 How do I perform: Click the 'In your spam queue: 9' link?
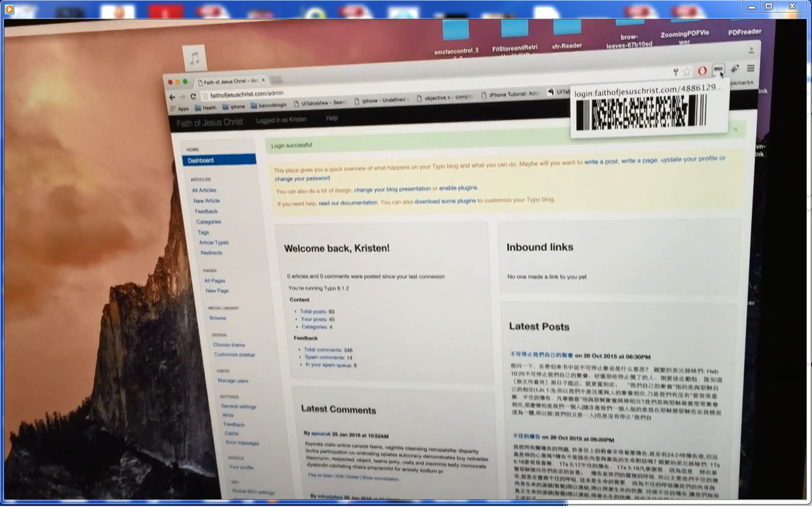click(x=331, y=365)
